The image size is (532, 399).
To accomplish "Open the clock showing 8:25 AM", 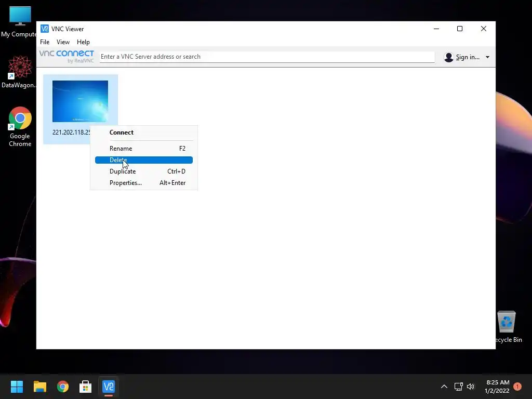I will tap(497, 387).
